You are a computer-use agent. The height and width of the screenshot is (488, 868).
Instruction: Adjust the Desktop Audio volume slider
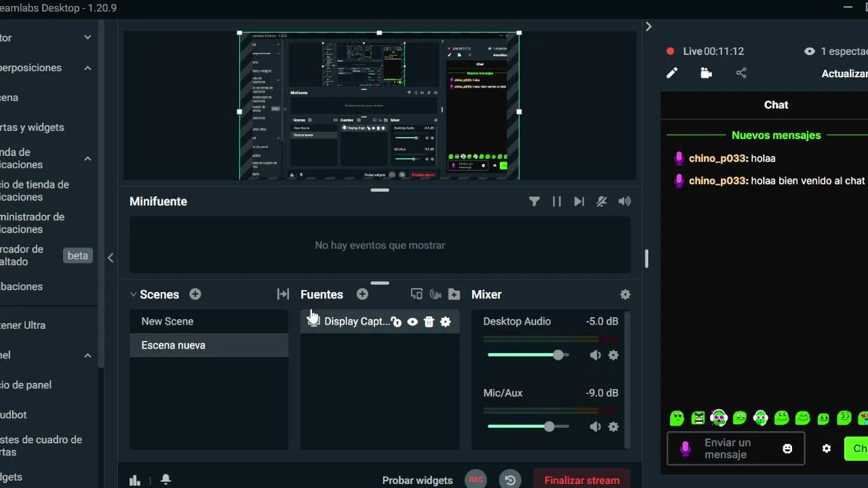pyautogui.click(x=528, y=355)
